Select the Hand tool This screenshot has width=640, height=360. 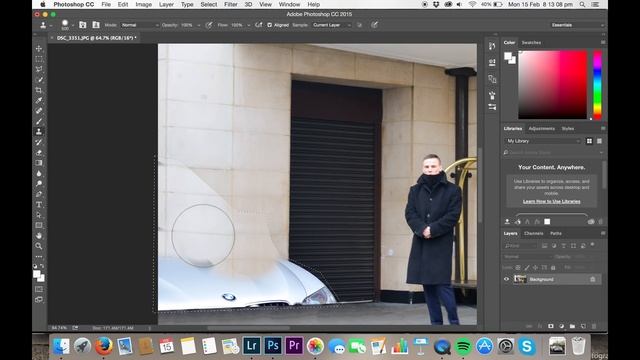39,236
